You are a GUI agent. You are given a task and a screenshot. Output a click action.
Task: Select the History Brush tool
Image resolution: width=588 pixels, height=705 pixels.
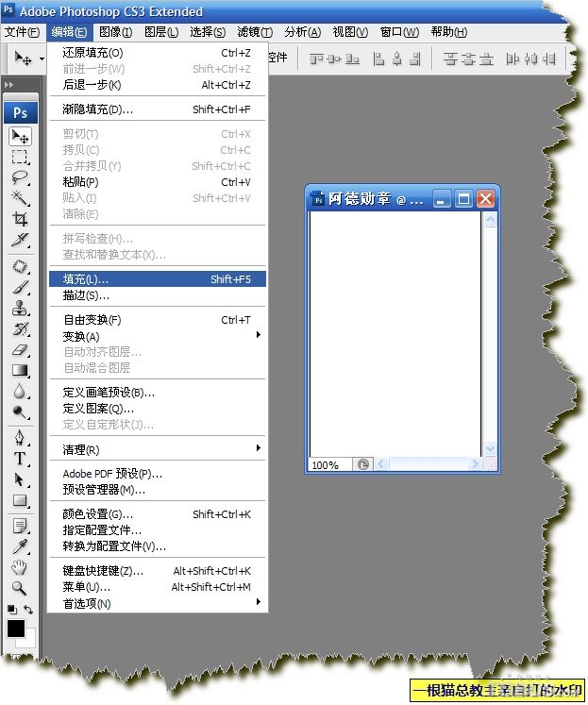(20, 328)
